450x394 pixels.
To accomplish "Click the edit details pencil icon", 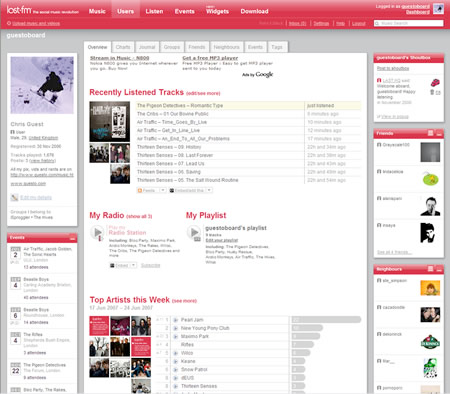I will click(x=14, y=197).
